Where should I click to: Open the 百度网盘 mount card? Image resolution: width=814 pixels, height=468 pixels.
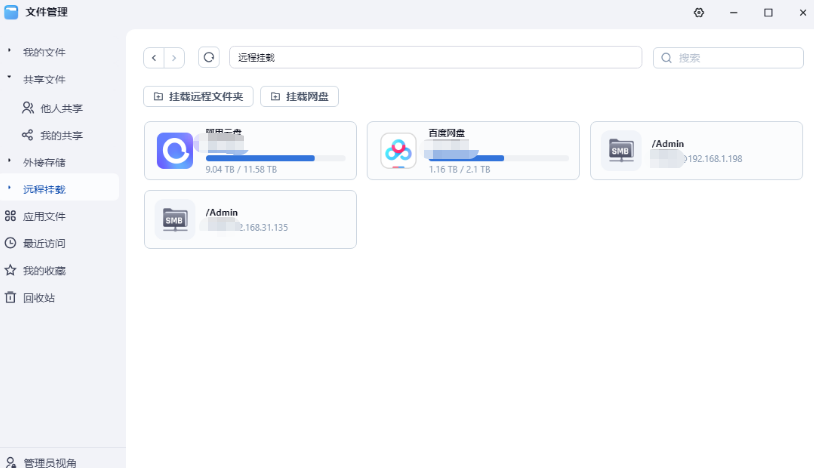tap(473, 150)
